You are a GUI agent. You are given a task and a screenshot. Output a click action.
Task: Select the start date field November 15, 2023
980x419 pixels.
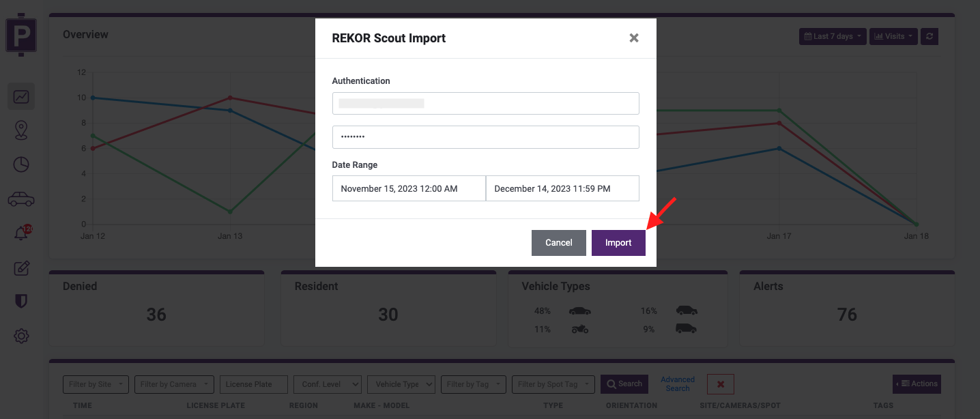pyautogui.click(x=408, y=188)
